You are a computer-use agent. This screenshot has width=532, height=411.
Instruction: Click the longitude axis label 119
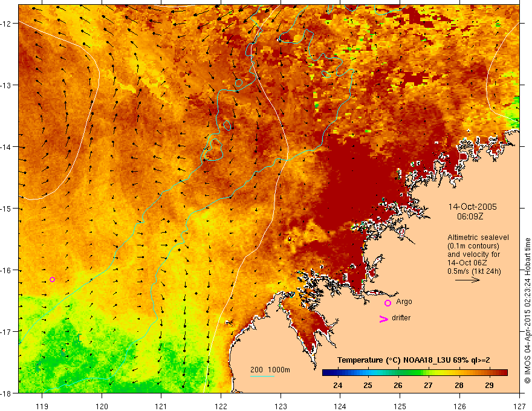coord(42,406)
